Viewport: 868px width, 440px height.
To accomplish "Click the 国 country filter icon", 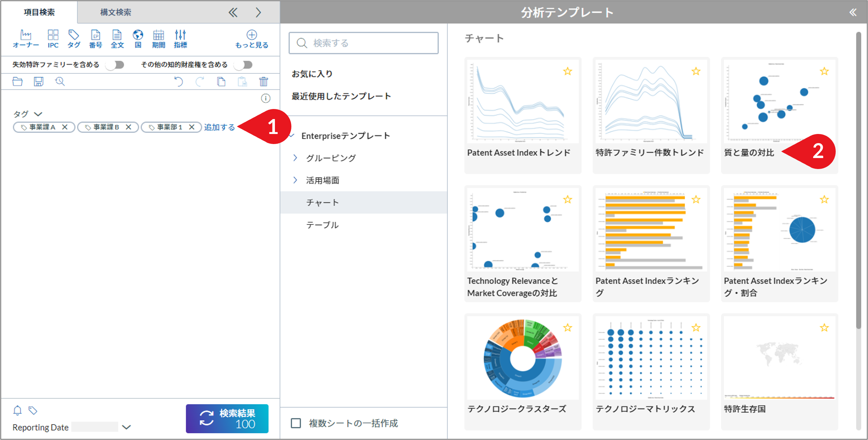I will [137, 38].
